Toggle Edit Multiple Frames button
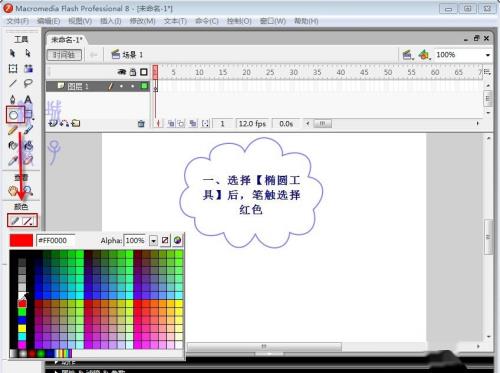 [x=193, y=124]
